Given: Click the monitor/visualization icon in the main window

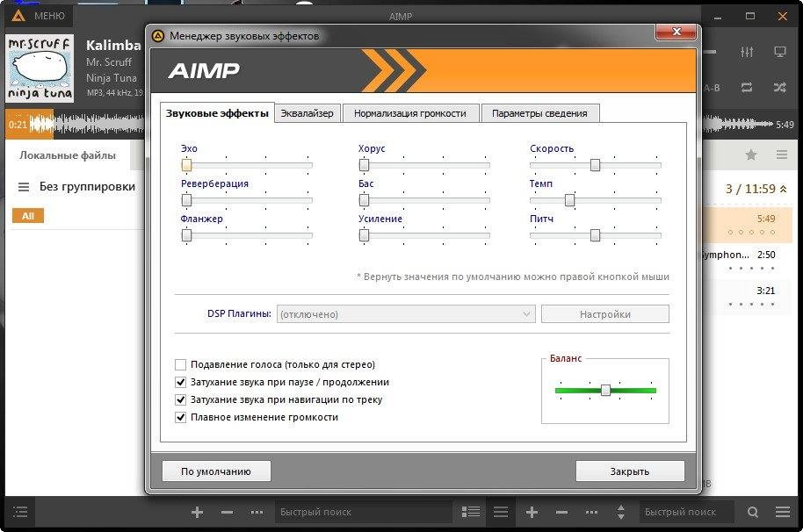Looking at the screenshot, I should (780, 52).
